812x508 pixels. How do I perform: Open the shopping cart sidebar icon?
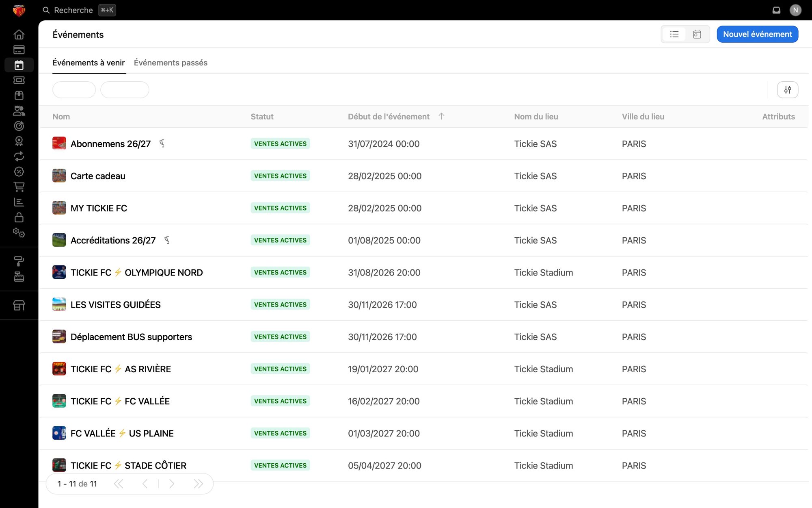pyautogui.click(x=19, y=187)
